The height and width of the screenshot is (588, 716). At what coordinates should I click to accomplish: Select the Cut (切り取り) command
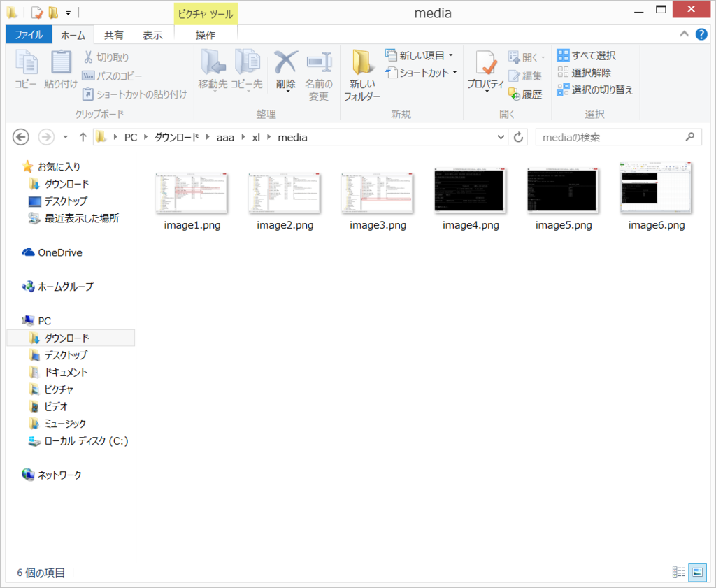[x=106, y=57]
